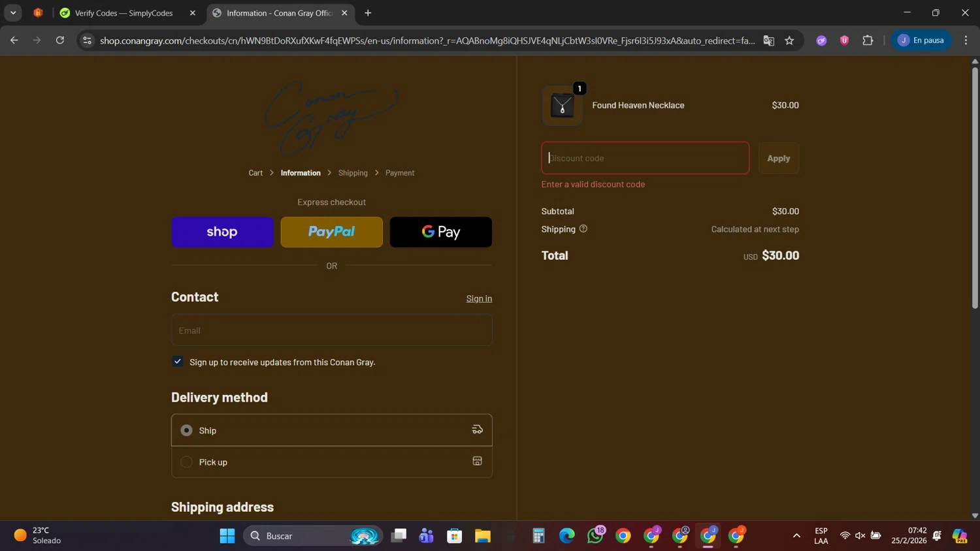Click the translate page icon
Screen dimensions: 980x551
[x=769, y=40]
